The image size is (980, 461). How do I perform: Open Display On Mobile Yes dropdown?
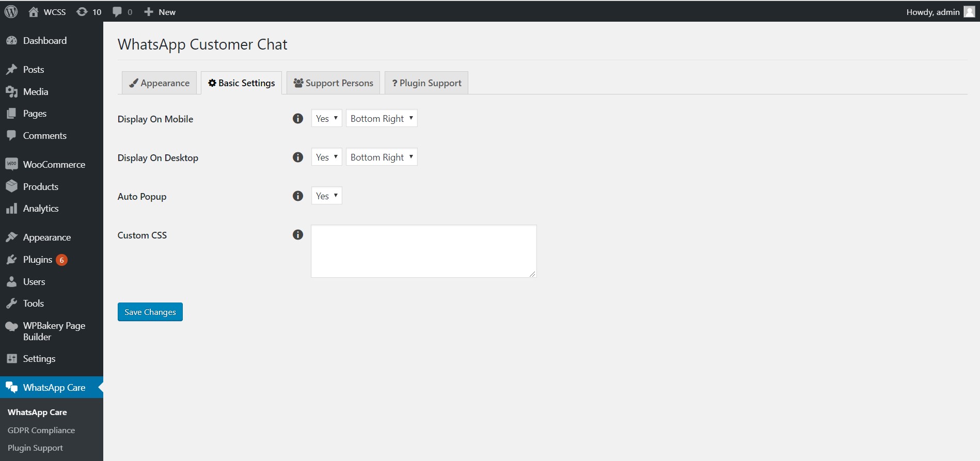[x=327, y=118]
